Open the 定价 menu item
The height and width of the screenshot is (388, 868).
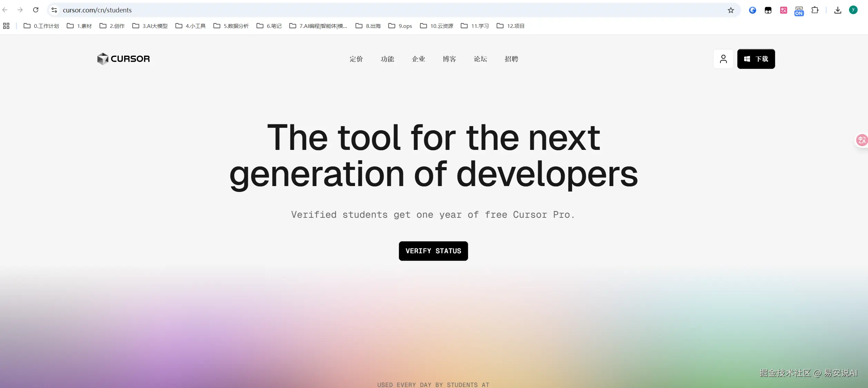[x=356, y=59]
